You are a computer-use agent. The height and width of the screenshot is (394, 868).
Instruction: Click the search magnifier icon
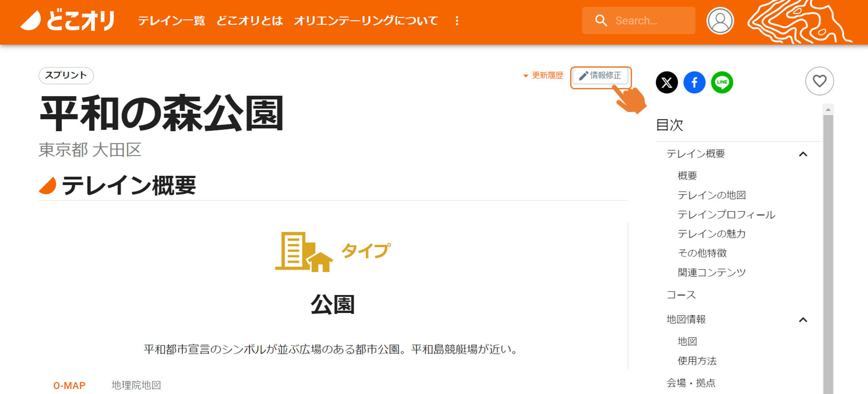click(x=601, y=20)
